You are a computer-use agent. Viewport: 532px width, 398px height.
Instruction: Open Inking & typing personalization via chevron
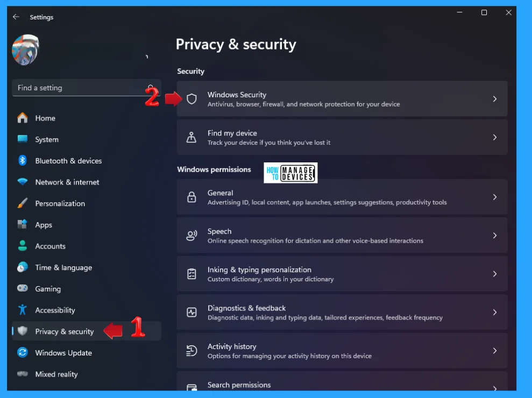[x=495, y=273]
